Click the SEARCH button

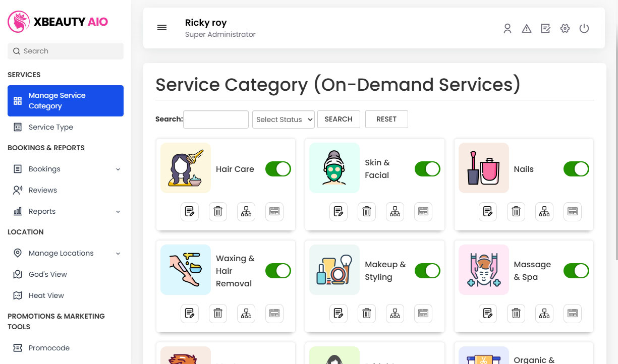coord(339,119)
